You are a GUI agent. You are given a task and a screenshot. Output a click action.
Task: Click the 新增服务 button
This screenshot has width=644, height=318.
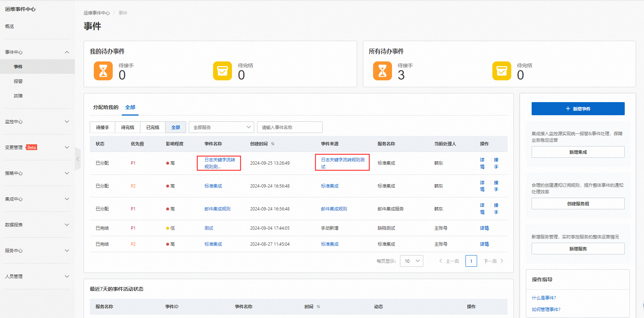coord(578,249)
